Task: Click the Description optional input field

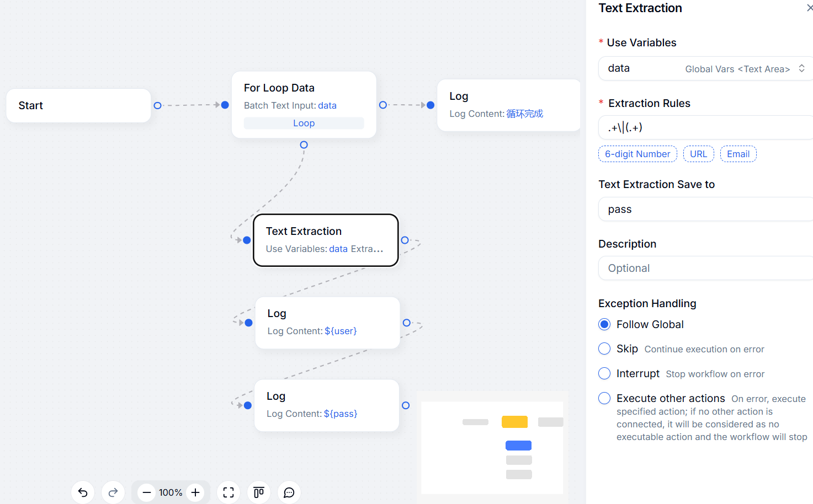Action: tap(705, 268)
